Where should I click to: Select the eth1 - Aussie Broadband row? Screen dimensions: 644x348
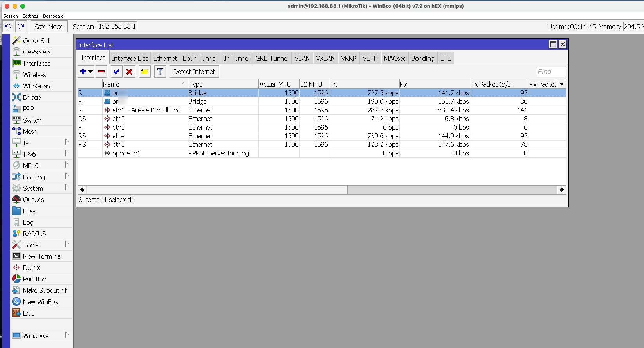[x=146, y=110]
